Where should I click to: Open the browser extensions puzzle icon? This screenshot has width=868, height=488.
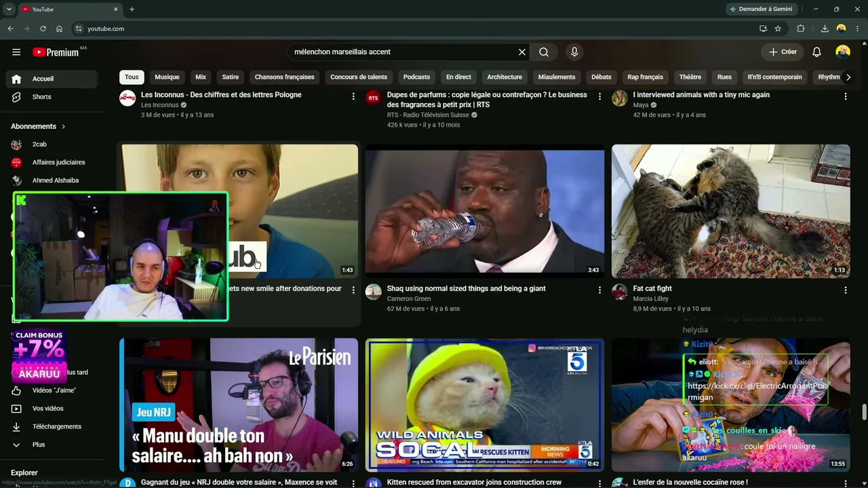point(801,28)
